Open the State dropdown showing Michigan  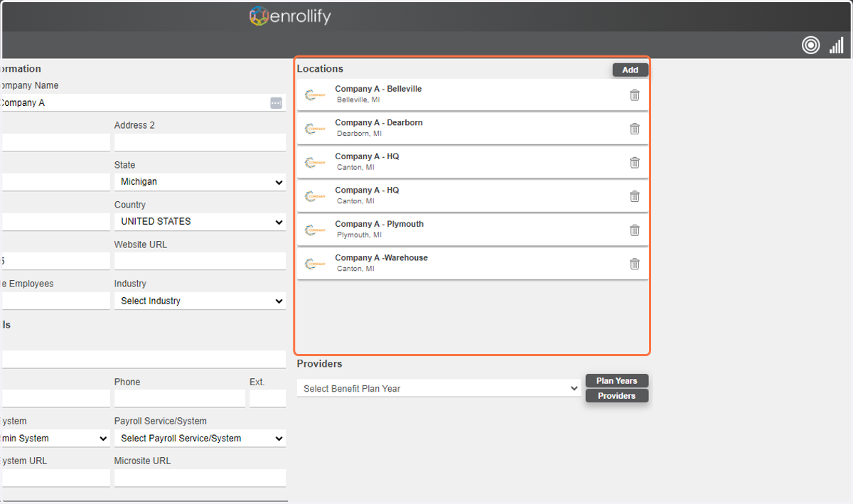coord(200,182)
